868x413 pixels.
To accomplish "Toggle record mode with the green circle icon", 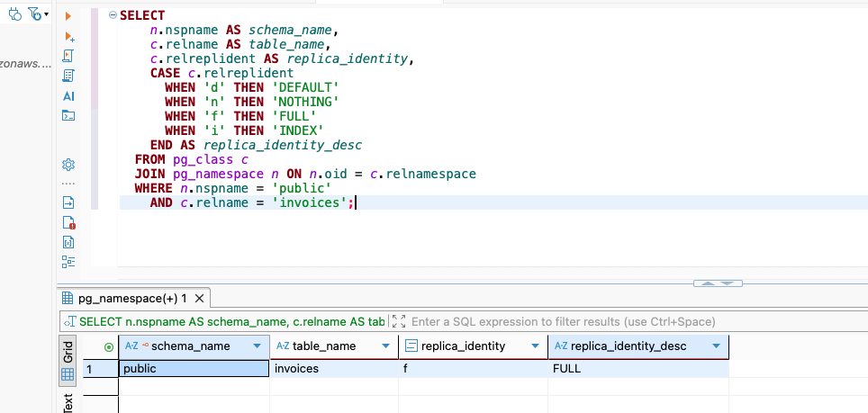I will 109,347.
